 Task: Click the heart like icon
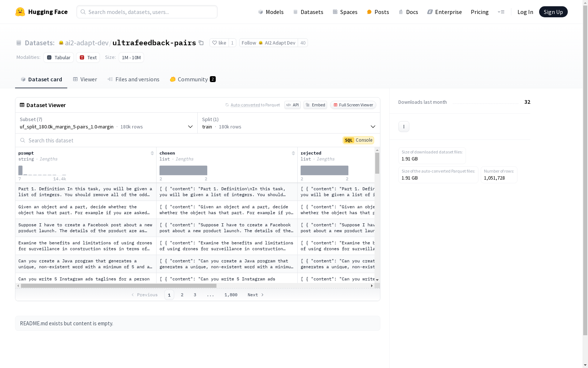coord(215,43)
